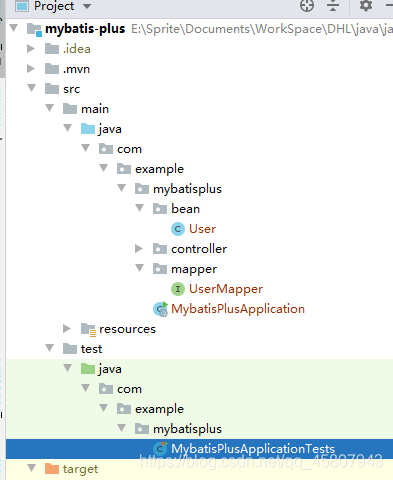The height and width of the screenshot is (480, 393).
Task: Select the .idea folder label
Action: pos(76,49)
